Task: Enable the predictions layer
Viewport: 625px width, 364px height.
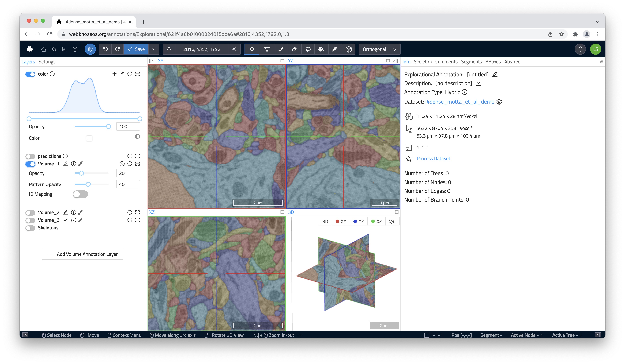Action: tap(30, 156)
